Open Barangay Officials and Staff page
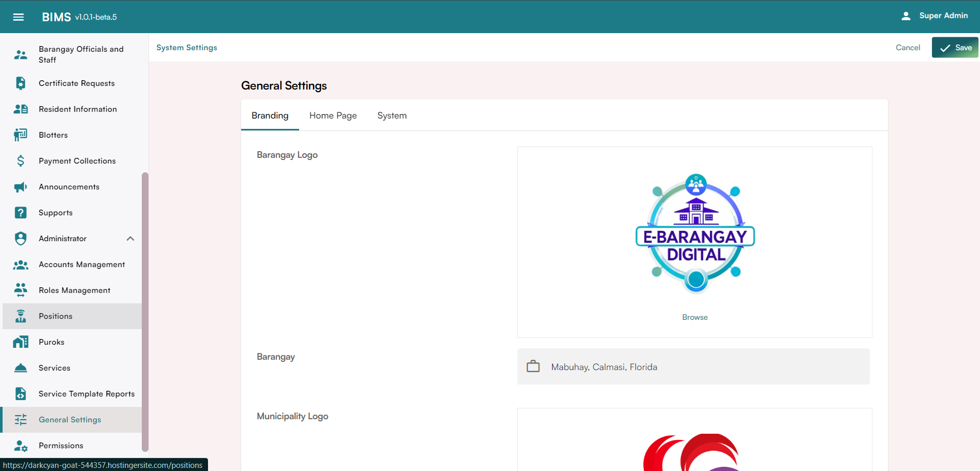Screen dimensions: 980x471 click(x=72, y=54)
